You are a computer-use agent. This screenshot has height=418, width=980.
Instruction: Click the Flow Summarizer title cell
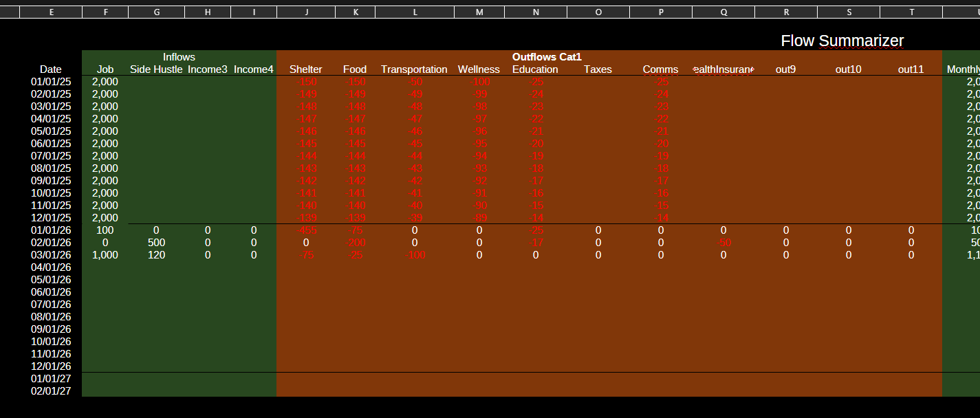(x=842, y=41)
